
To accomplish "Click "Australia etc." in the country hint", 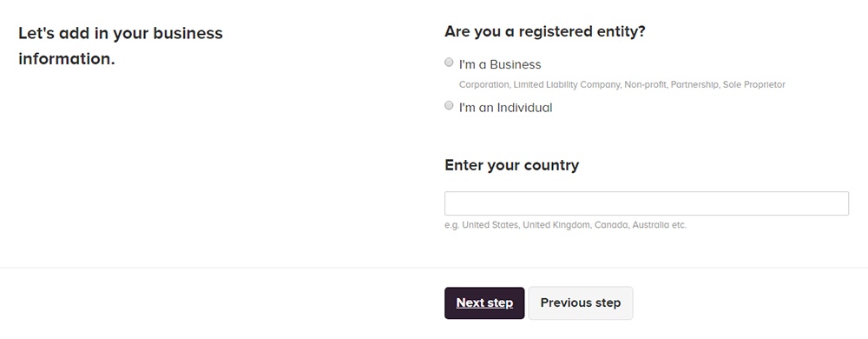I will 660,225.
